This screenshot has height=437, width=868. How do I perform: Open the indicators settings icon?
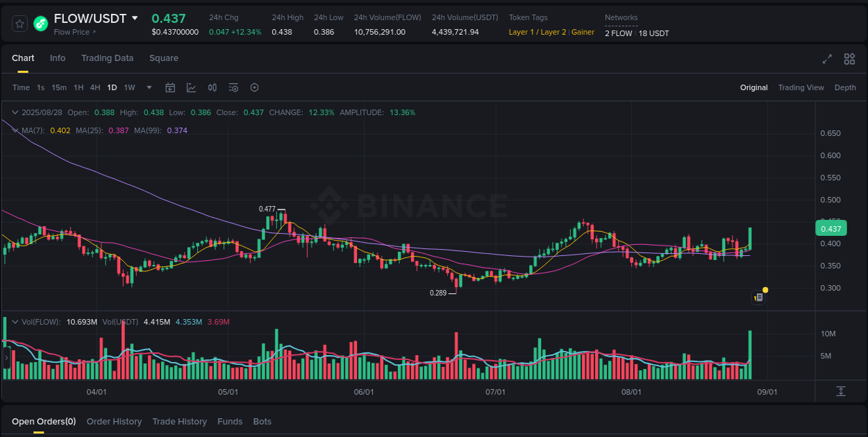(233, 87)
